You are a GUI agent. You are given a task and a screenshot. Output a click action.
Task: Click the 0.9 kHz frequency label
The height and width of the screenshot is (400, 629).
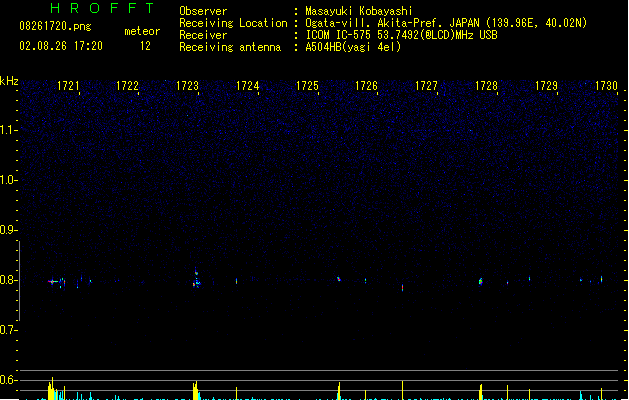click(x=8, y=230)
